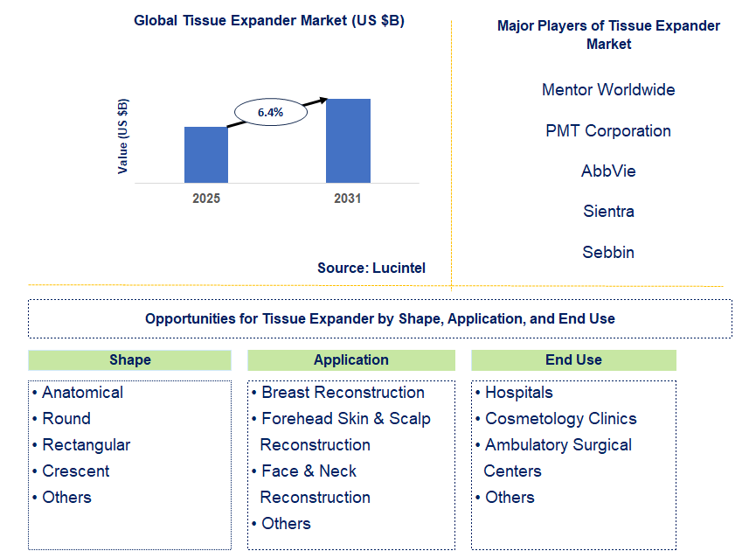Click the 'Opportunities for Tissue Expander' banner heading
Viewport: 756px width, 558px height.
pos(380,318)
